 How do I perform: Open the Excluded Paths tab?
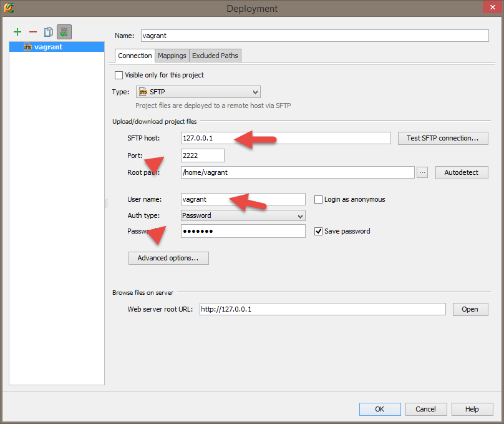tap(215, 56)
